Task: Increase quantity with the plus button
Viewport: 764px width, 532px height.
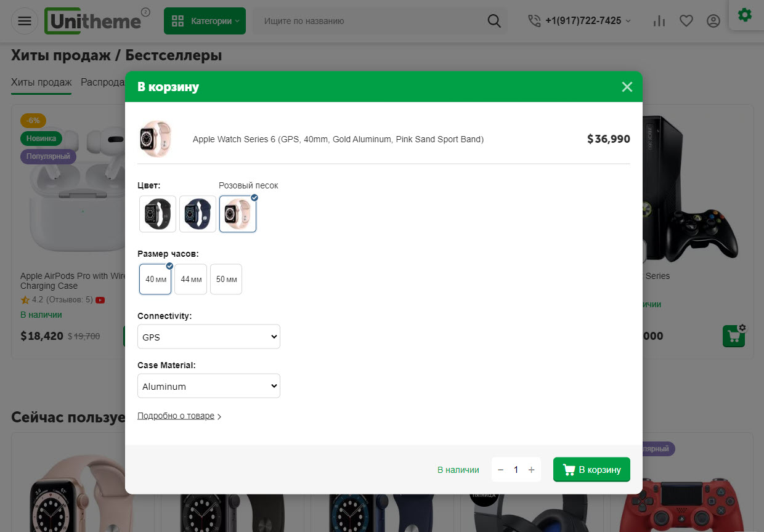Action: point(532,470)
